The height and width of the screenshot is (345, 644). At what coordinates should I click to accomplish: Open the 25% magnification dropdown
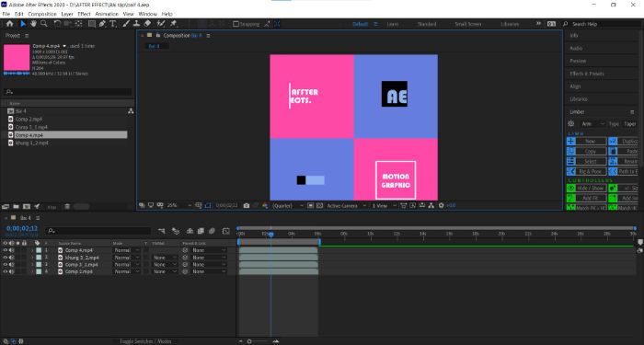pos(180,205)
